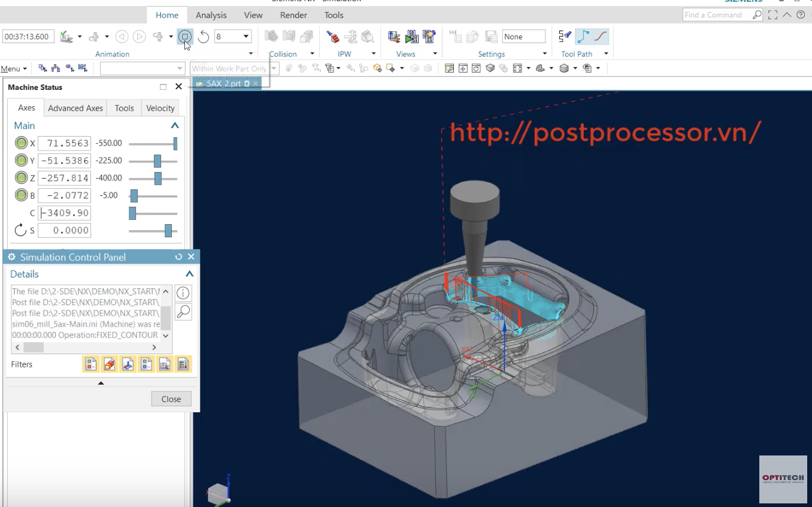812x507 pixels.
Task: Switch to the Analysis ribbon tab
Action: [x=211, y=15]
